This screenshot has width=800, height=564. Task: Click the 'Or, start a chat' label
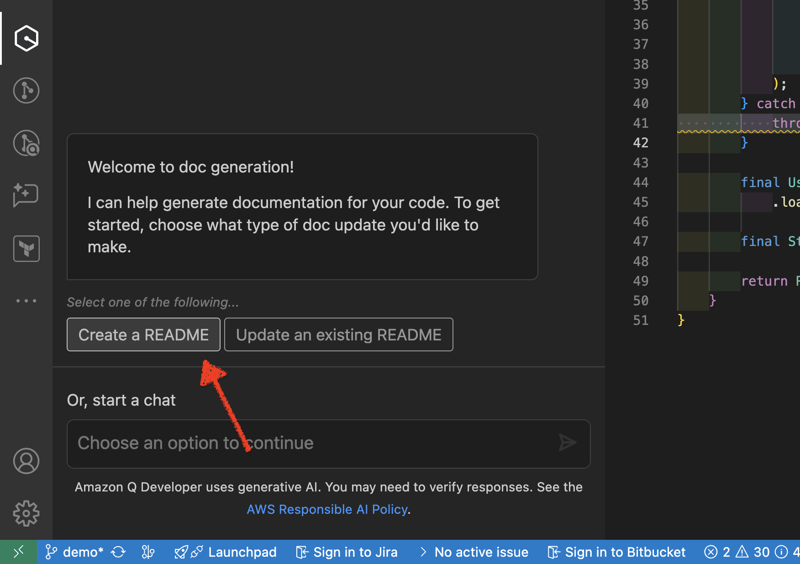pyautogui.click(x=121, y=400)
